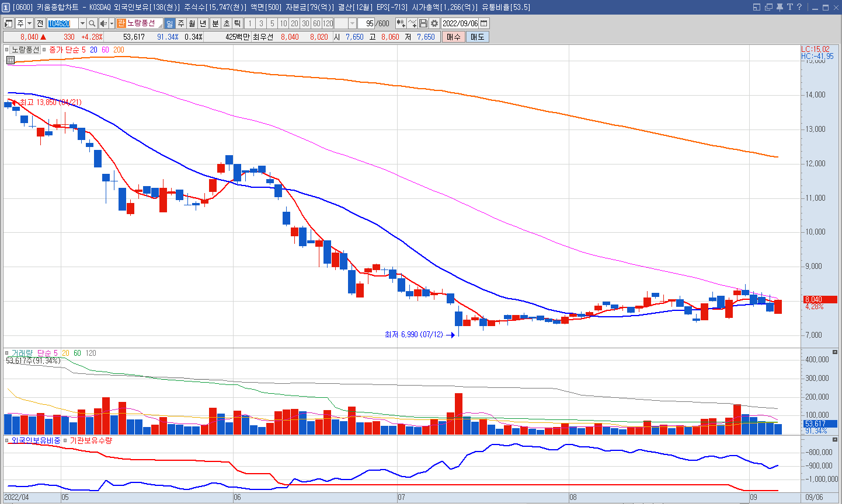
Task: Click the 기관보유수량 legend label
Action: (91, 440)
